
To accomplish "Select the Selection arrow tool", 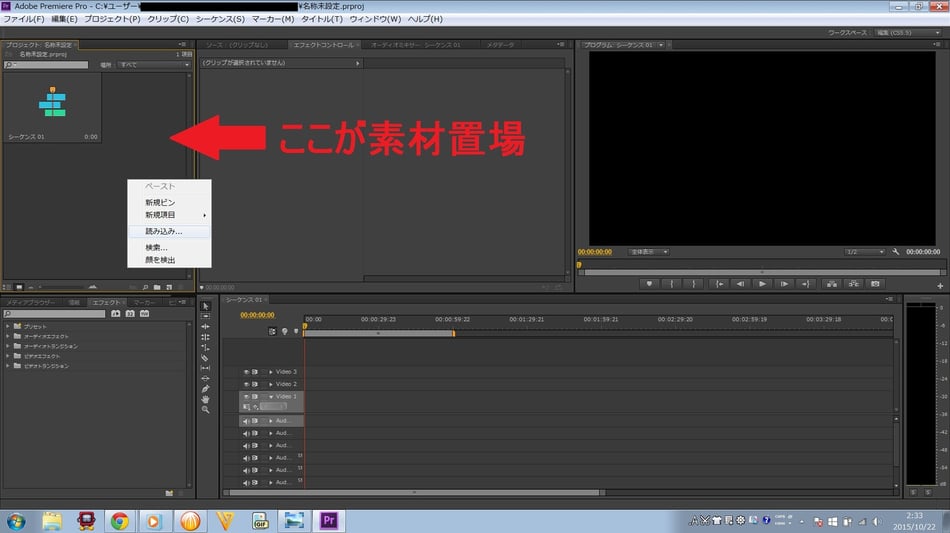I will tap(205, 306).
